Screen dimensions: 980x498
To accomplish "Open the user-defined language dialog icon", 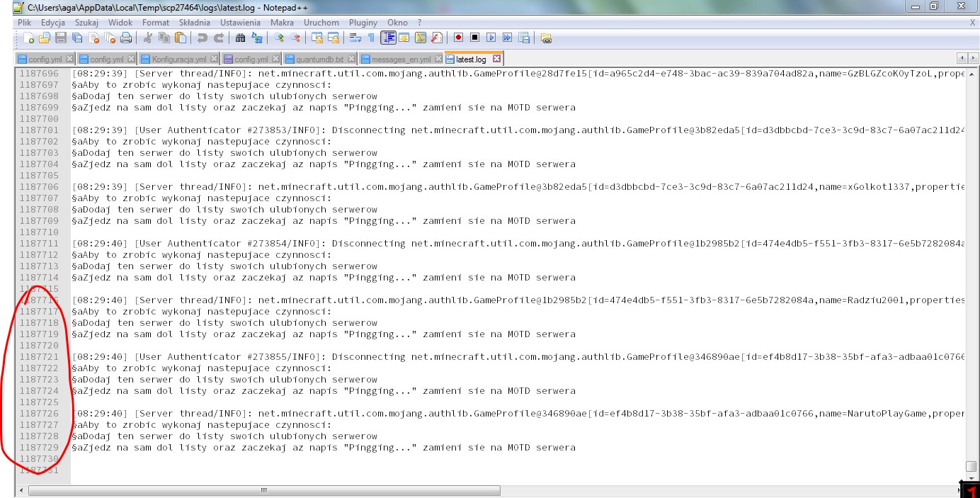I will (x=404, y=38).
